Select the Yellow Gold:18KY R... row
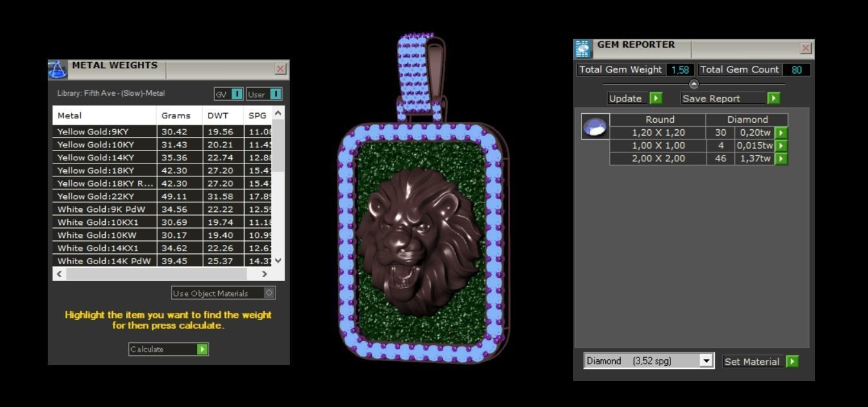The width and height of the screenshot is (868, 407). click(x=163, y=183)
